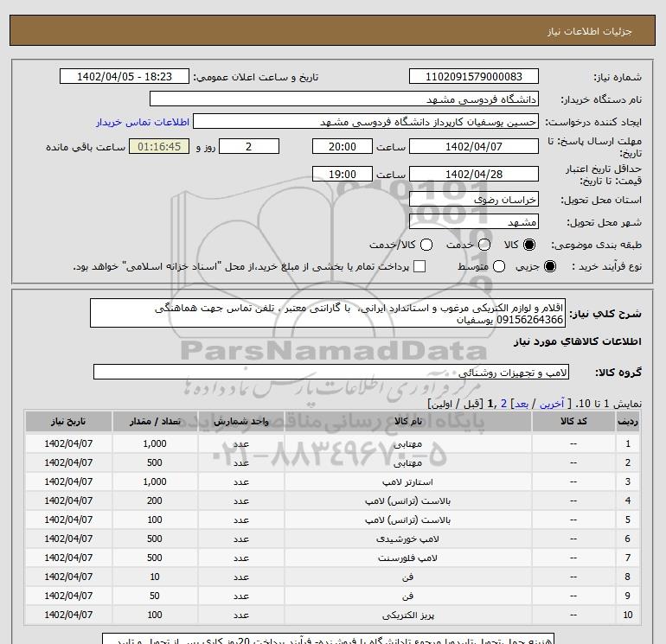This screenshot has height=644, width=666.
Task: Select استارتر لامپ item in row 3
Action: pos(407,482)
